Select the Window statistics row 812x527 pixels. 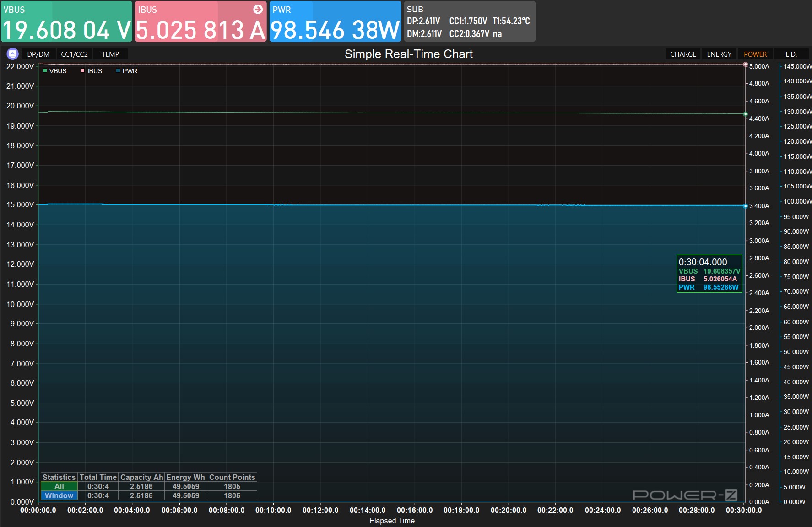59,495
